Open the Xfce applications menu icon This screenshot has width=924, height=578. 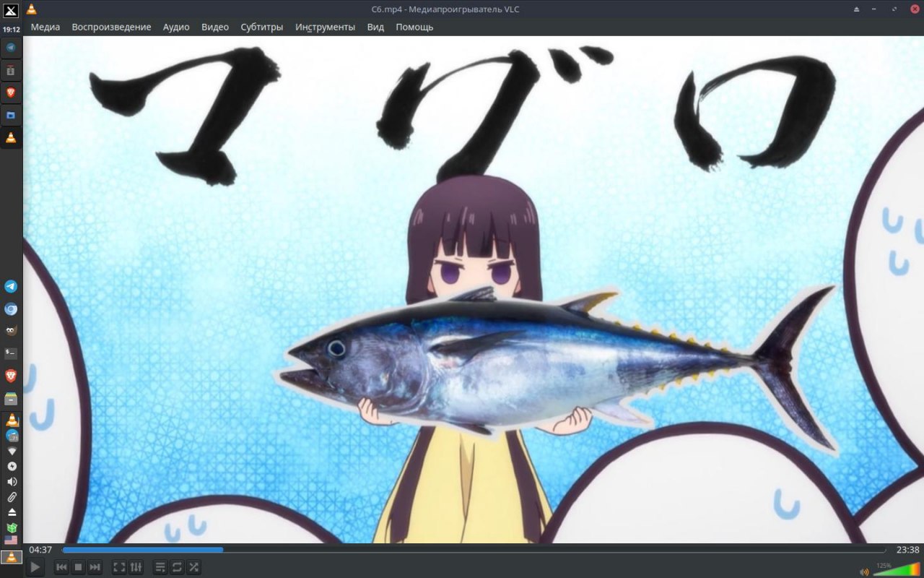(x=11, y=10)
